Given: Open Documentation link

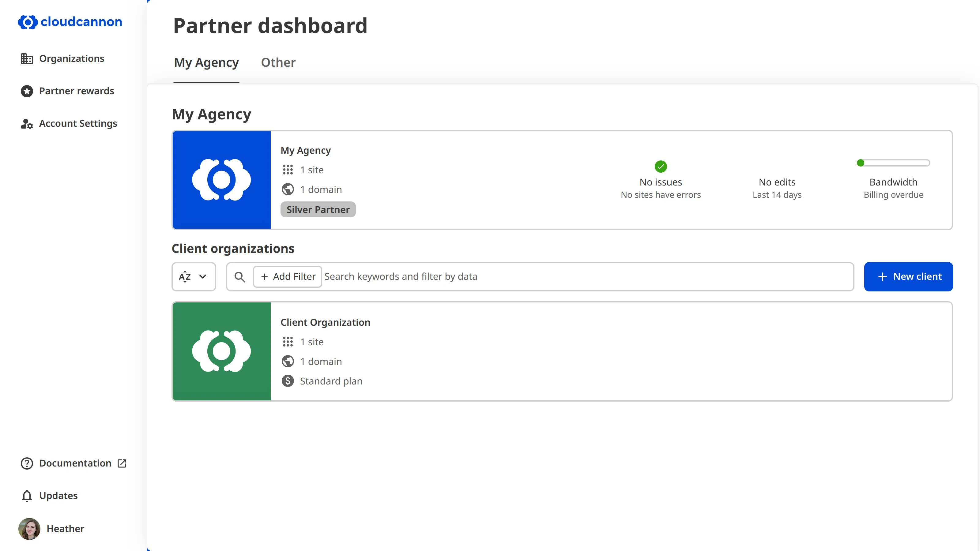Looking at the screenshot, I should click(73, 463).
